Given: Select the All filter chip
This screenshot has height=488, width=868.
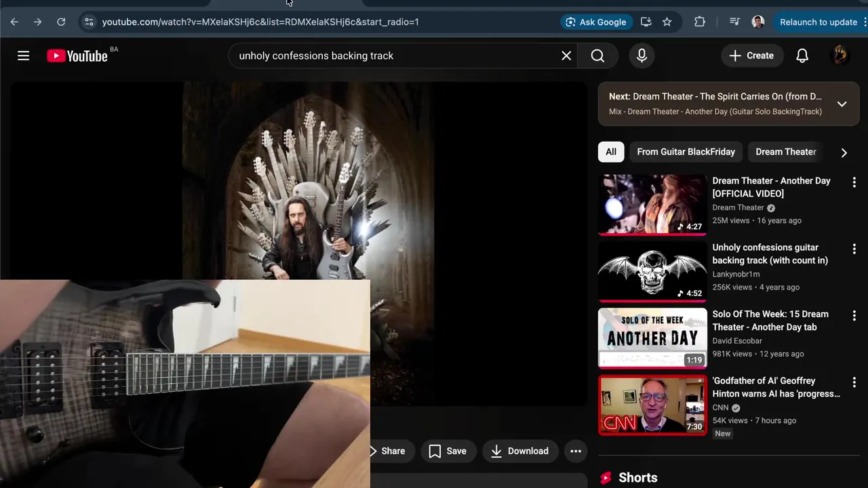Looking at the screenshot, I should point(610,152).
